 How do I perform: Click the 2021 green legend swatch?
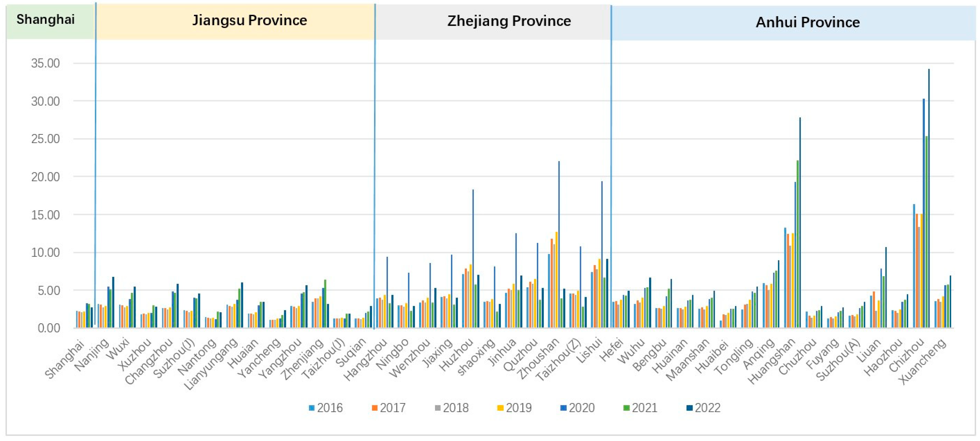[x=626, y=408]
